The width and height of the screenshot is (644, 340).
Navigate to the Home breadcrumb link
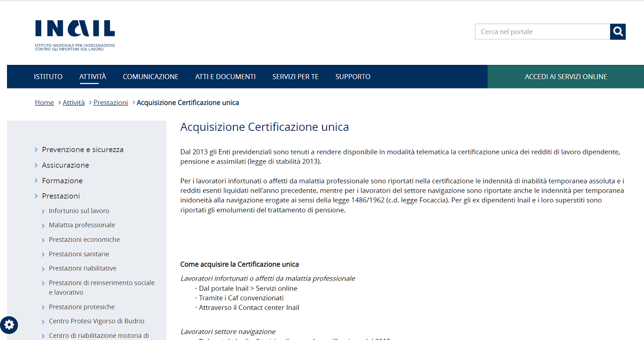(x=44, y=102)
